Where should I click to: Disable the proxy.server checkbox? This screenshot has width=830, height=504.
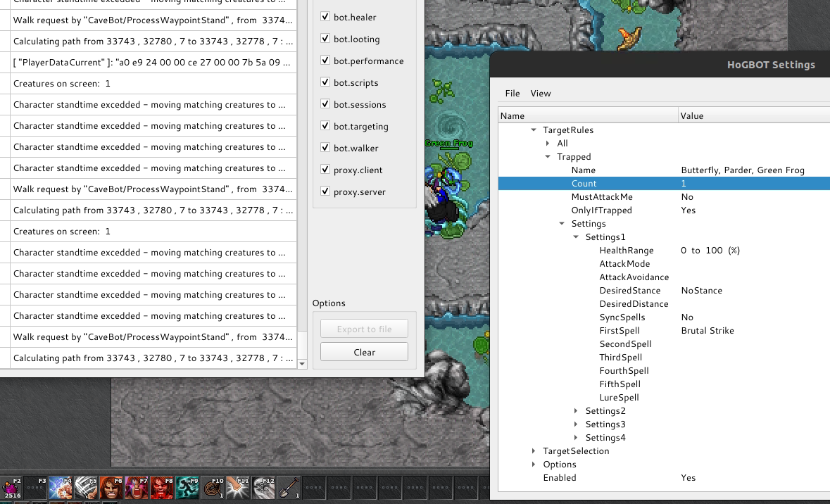pyautogui.click(x=325, y=191)
